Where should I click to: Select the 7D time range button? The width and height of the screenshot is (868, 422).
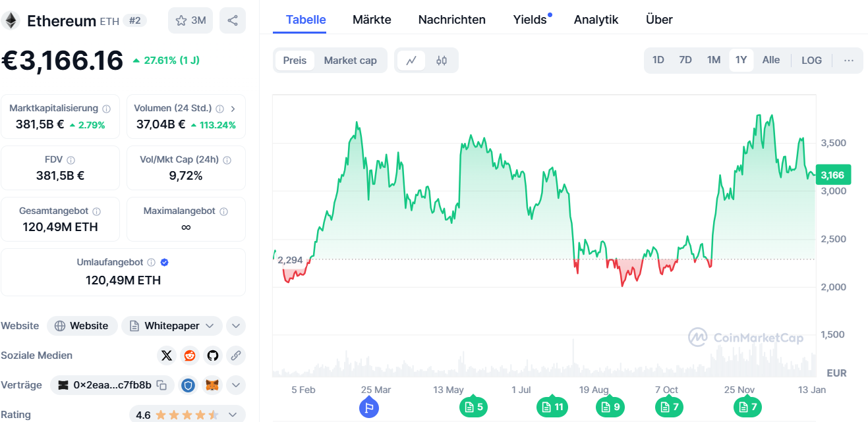685,60
